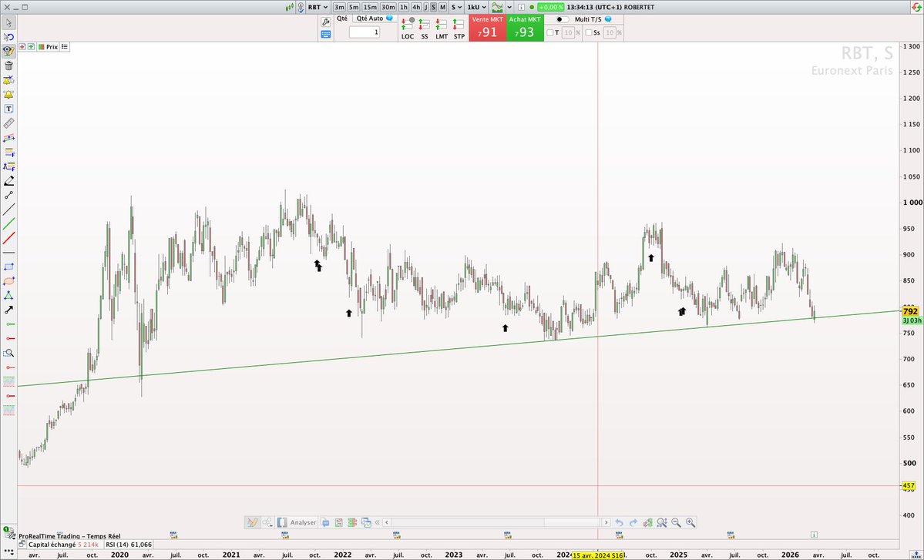
Task: Switch to 4h timeframe
Action: [416, 7]
